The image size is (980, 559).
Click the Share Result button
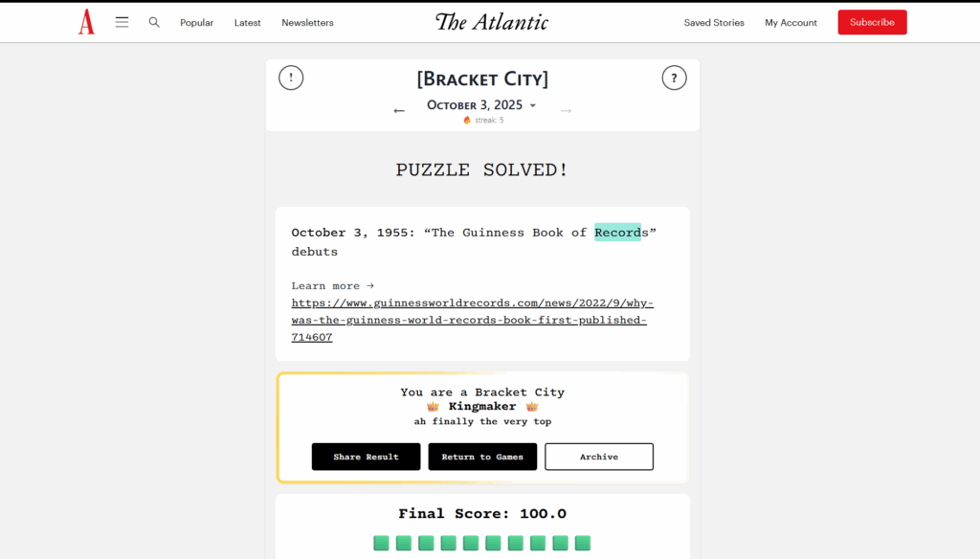[366, 457]
